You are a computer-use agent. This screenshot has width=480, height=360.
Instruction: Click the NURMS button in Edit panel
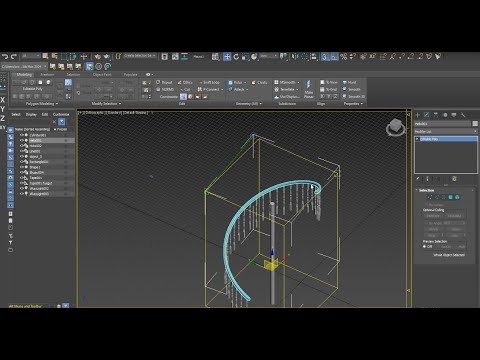click(x=165, y=89)
